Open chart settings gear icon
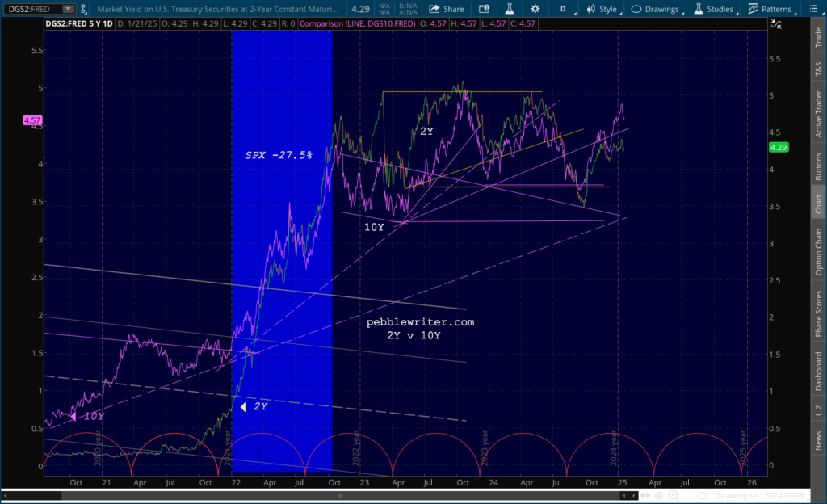Viewport: 827px width, 504px height. tap(535, 9)
